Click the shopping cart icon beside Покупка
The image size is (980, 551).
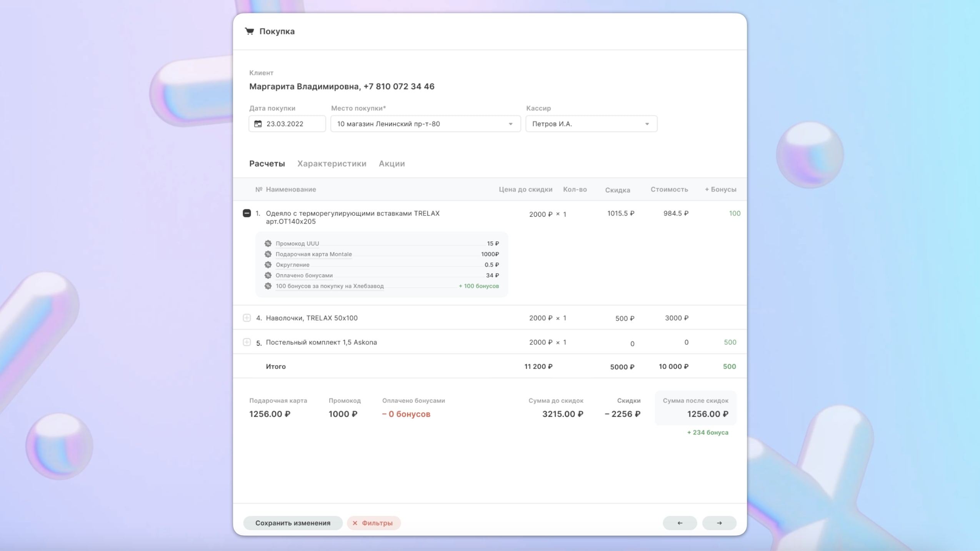(250, 31)
